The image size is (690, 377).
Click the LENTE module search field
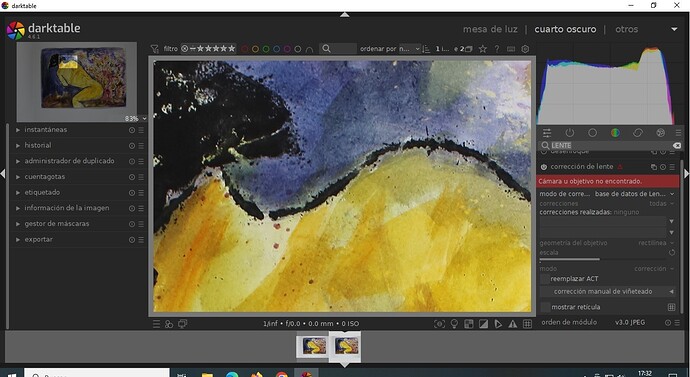[x=611, y=145]
